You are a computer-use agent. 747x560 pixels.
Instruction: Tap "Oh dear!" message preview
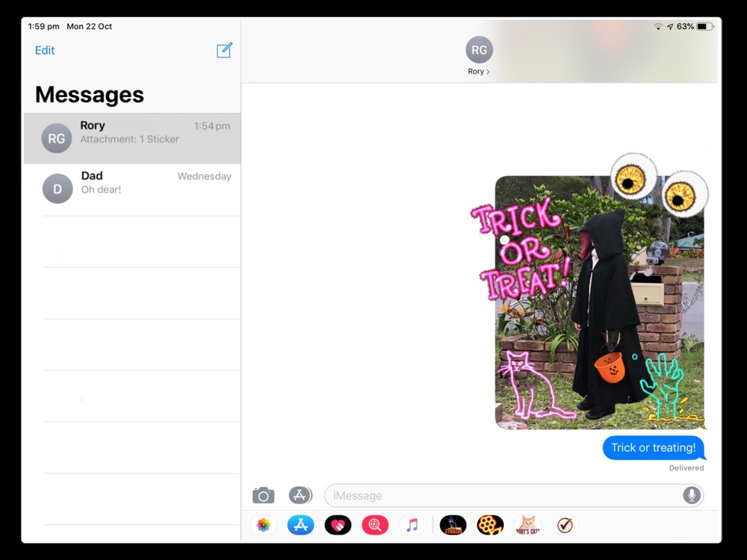[x=101, y=190]
